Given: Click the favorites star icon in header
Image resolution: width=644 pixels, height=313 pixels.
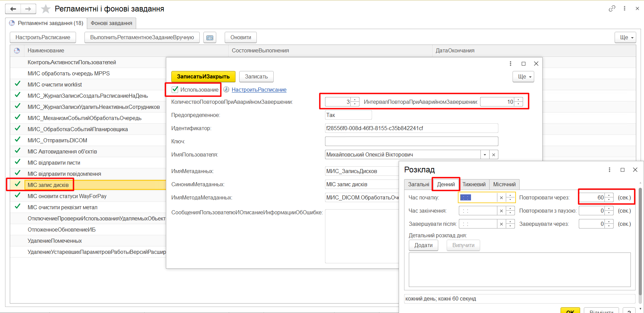Looking at the screenshot, I should pos(46,9).
